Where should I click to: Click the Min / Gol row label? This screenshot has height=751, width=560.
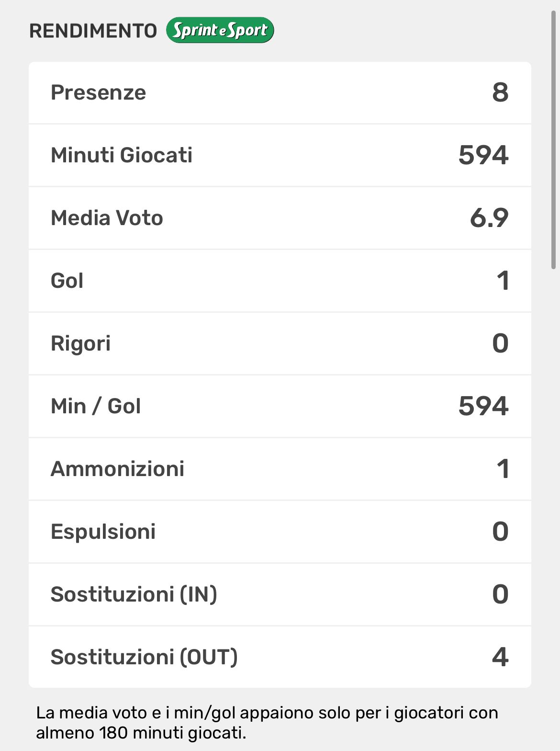pyautogui.click(x=96, y=406)
